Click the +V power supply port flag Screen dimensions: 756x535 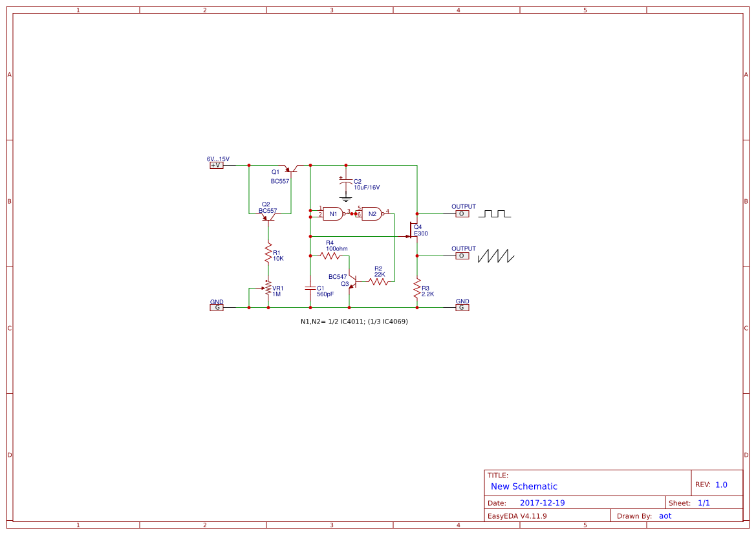215,165
